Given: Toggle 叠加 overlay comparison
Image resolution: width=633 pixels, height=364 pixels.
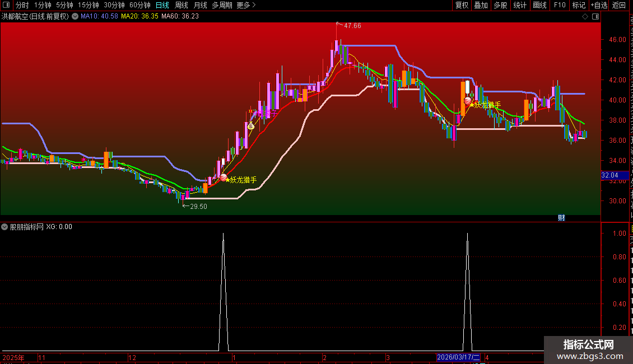Looking at the screenshot, I should pos(481,5).
